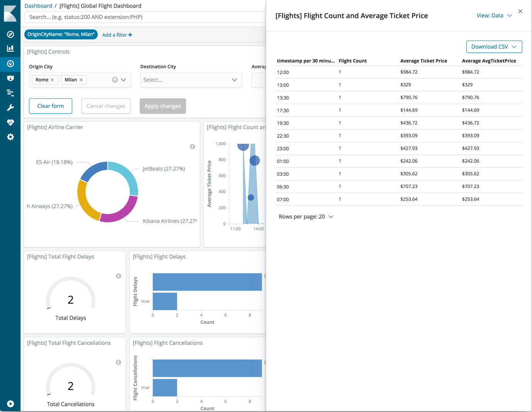The image size is (532, 412).
Task: Collapse sidebar with bottom arrow icon
Action: click(x=10, y=404)
